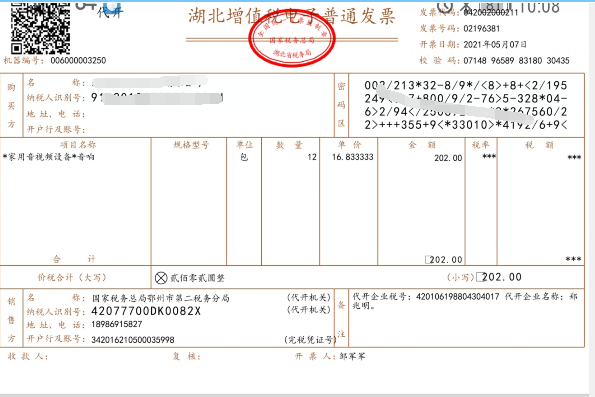
Task: Select the unit price 16.833333
Action: [x=353, y=157]
